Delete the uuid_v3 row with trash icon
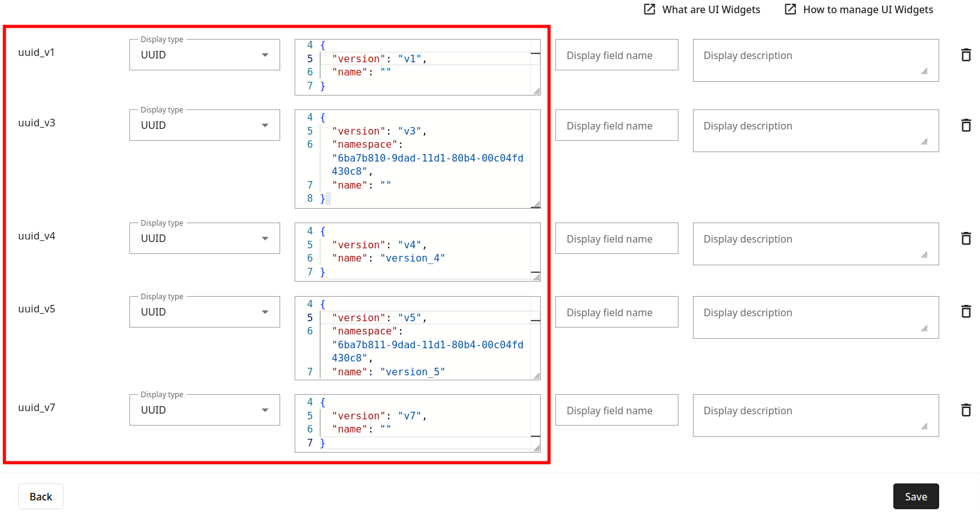980x518 pixels. [966, 126]
